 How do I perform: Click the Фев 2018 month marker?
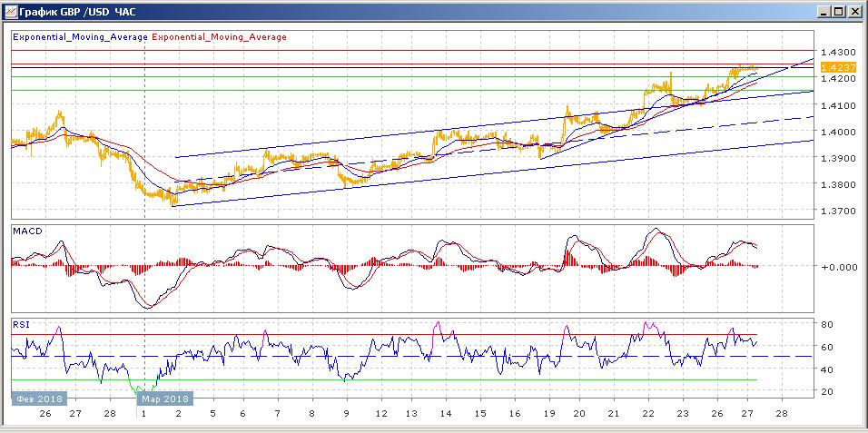click(x=39, y=399)
